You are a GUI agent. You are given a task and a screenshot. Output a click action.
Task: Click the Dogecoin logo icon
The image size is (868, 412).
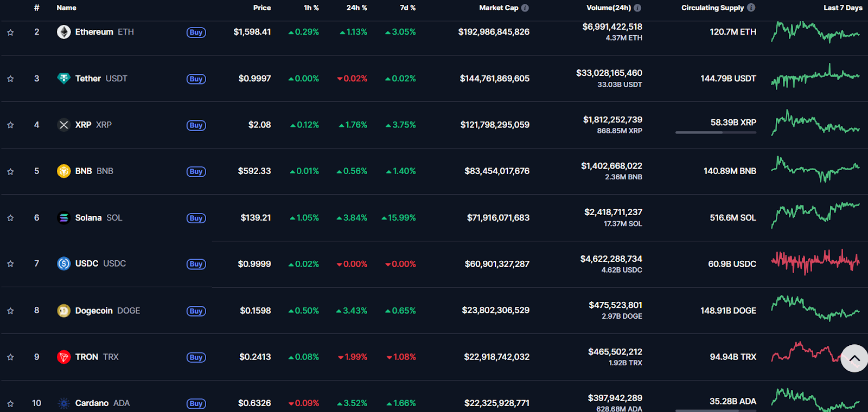63,311
